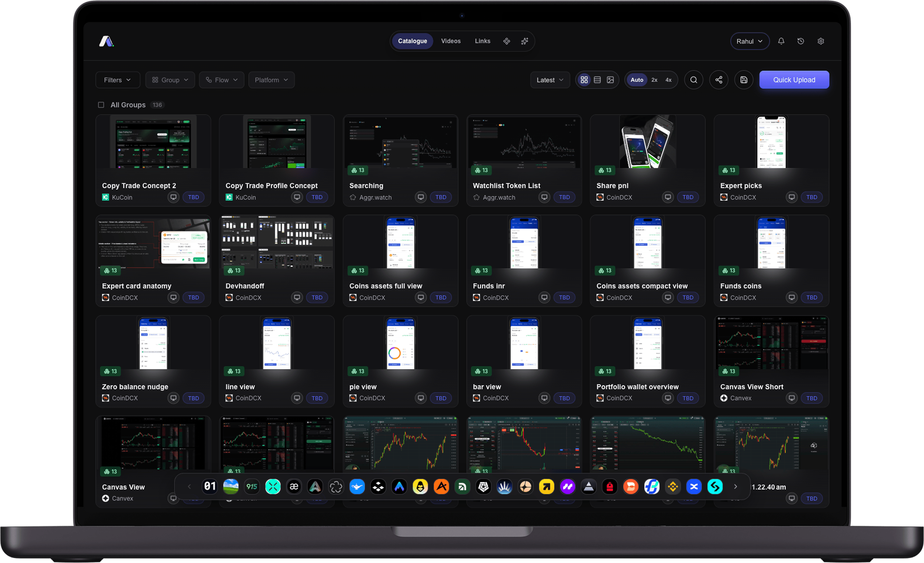This screenshot has width=924, height=563.
Task: Check the All Groups checkbox
Action: coord(101,105)
